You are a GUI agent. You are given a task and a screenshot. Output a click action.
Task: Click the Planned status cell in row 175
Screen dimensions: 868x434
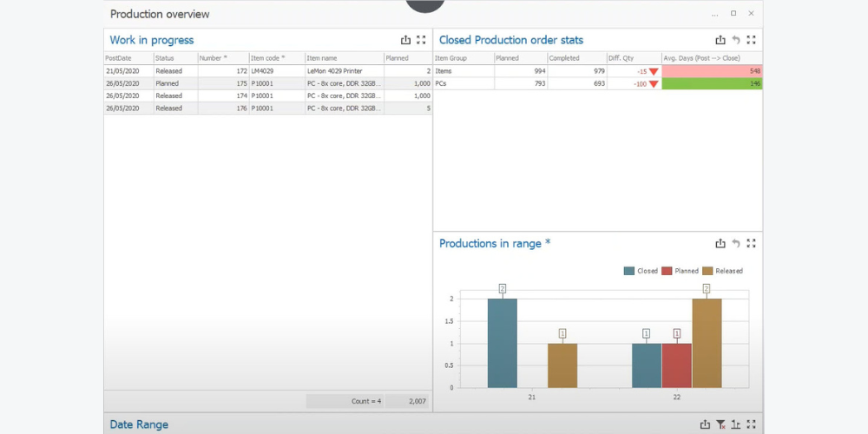click(x=175, y=83)
